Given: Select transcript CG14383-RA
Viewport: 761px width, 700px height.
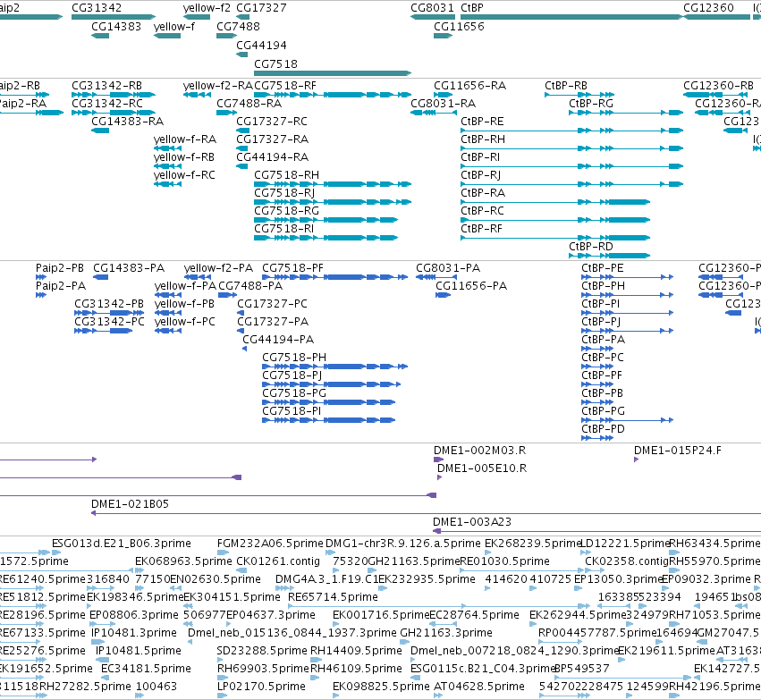Looking at the screenshot, I should click(128, 122).
